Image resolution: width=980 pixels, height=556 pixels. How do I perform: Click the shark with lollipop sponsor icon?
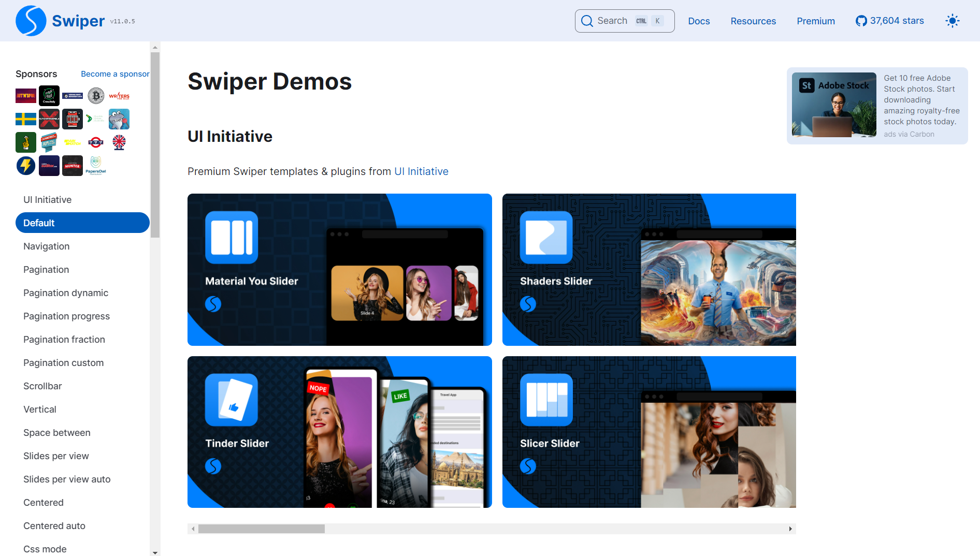point(119,119)
